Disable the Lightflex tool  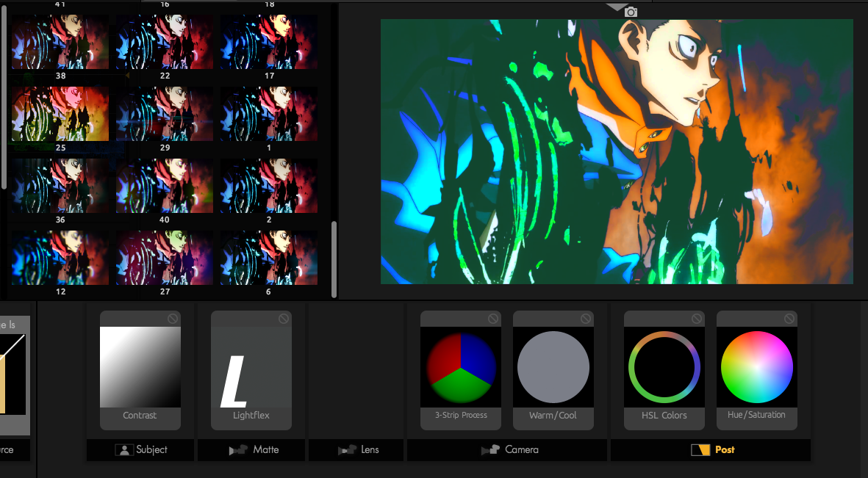(x=284, y=319)
